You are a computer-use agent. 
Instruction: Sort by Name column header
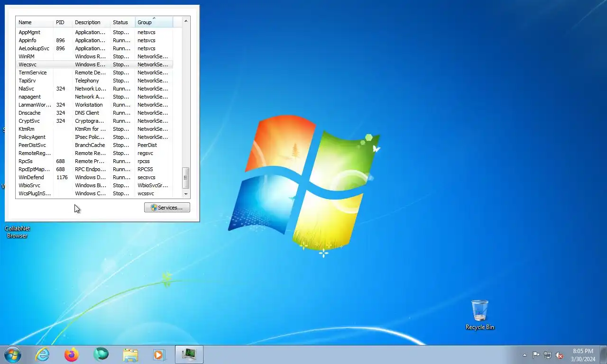(x=35, y=22)
